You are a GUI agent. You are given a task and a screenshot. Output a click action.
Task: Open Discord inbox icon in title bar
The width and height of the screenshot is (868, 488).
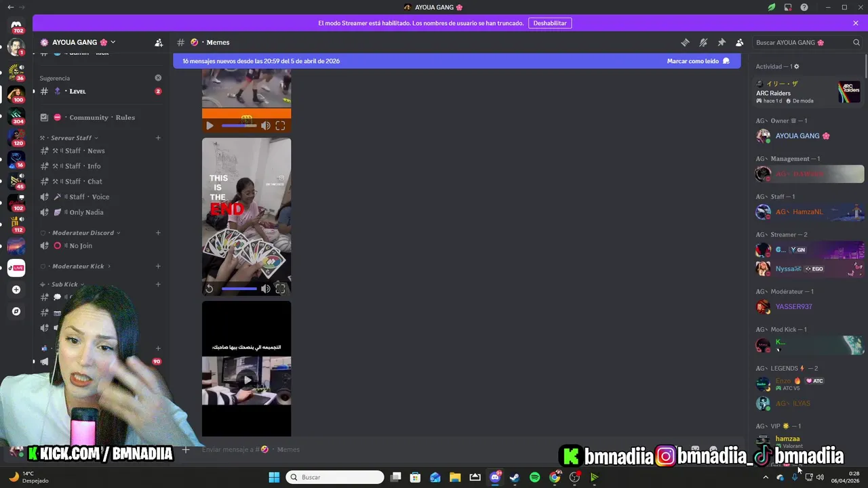[788, 7]
